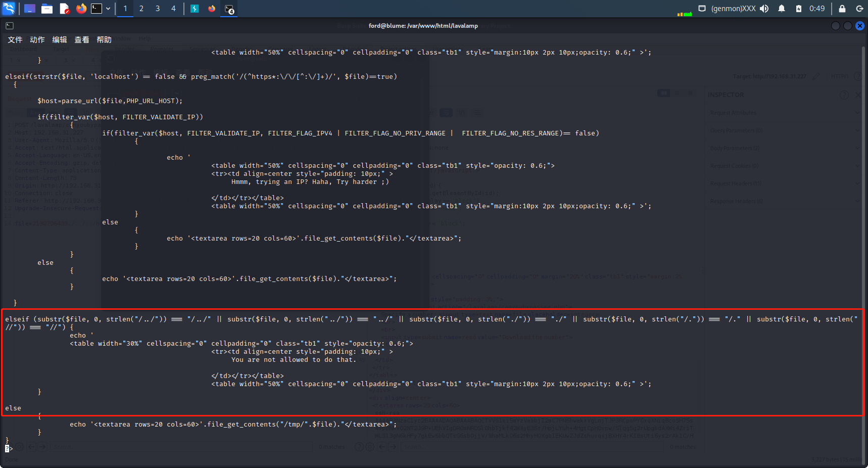868x468 pixels.
Task: Click the log out panel icon
Action: click(x=859, y=9)
